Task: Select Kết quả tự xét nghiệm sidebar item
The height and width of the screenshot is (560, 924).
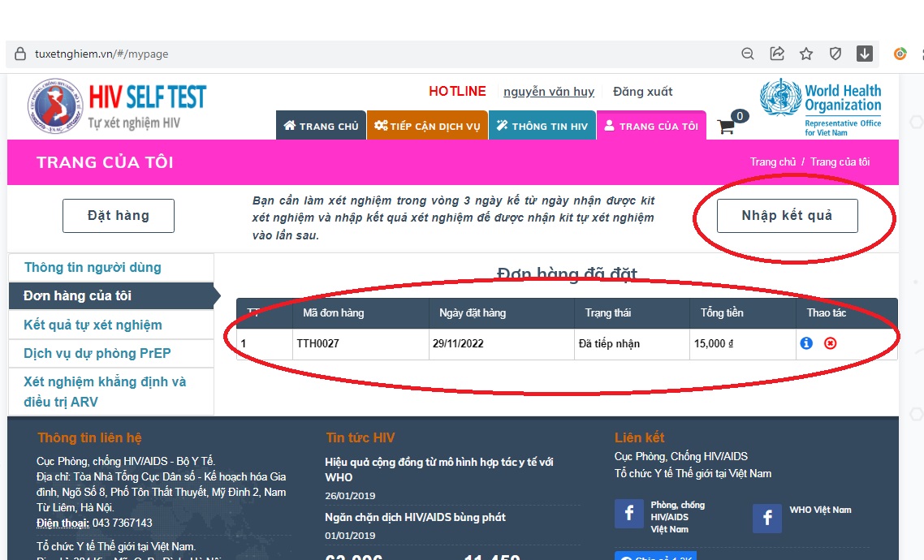Action: [93, 325]
